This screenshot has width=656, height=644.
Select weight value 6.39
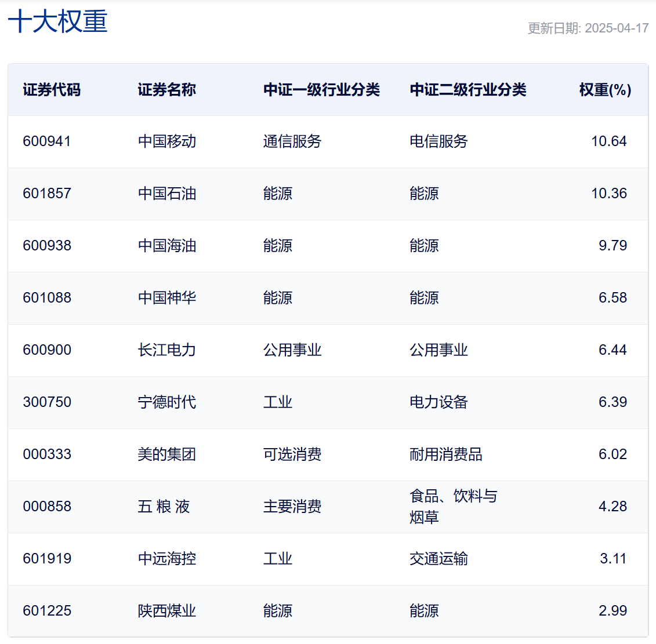612,402
